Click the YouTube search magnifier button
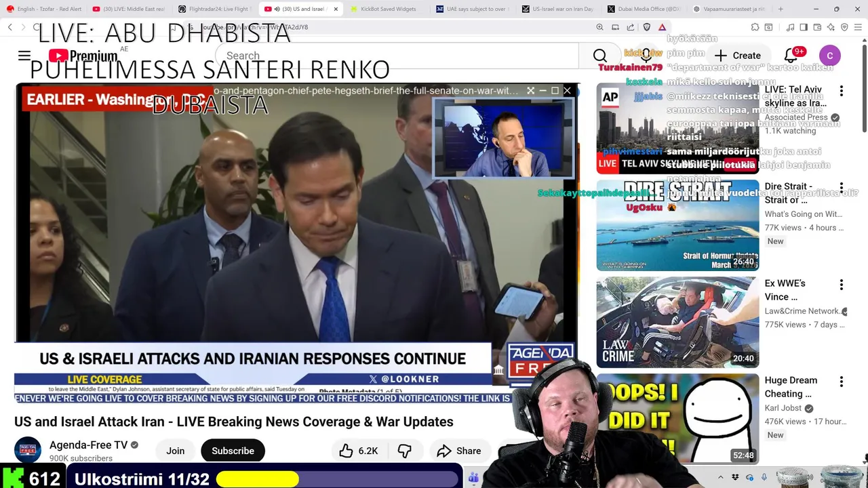This screenshot has width=868, height=488. coord(599,56)
